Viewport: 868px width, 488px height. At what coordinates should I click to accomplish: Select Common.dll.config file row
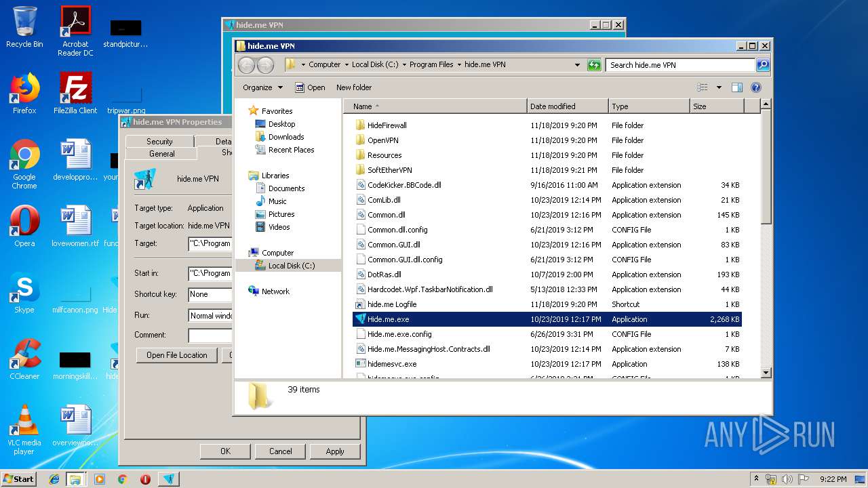click(547, 230)
